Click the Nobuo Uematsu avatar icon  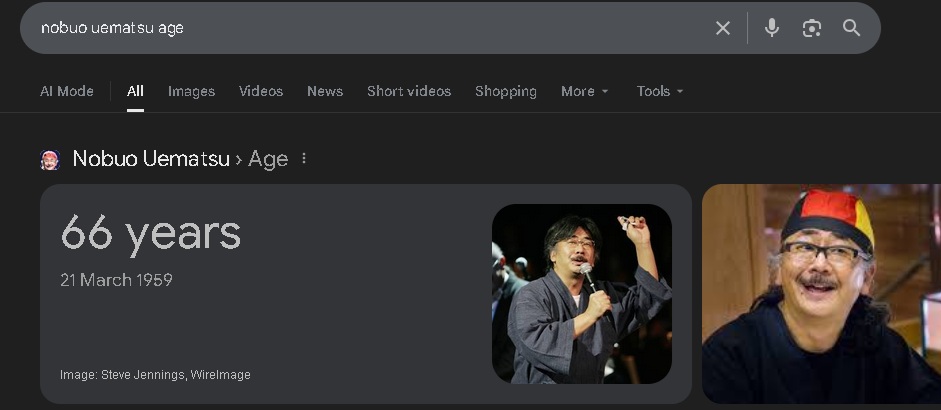(x=50, y=159)
